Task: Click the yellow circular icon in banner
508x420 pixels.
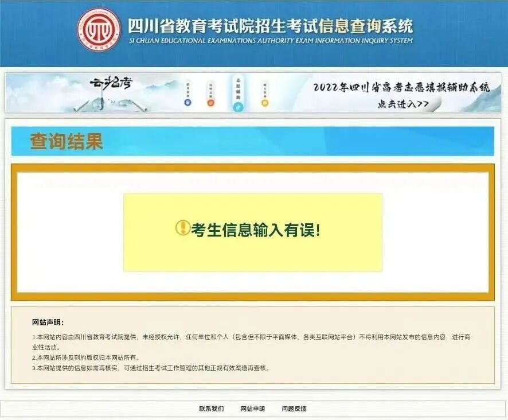Action: (x=265, y=103)
